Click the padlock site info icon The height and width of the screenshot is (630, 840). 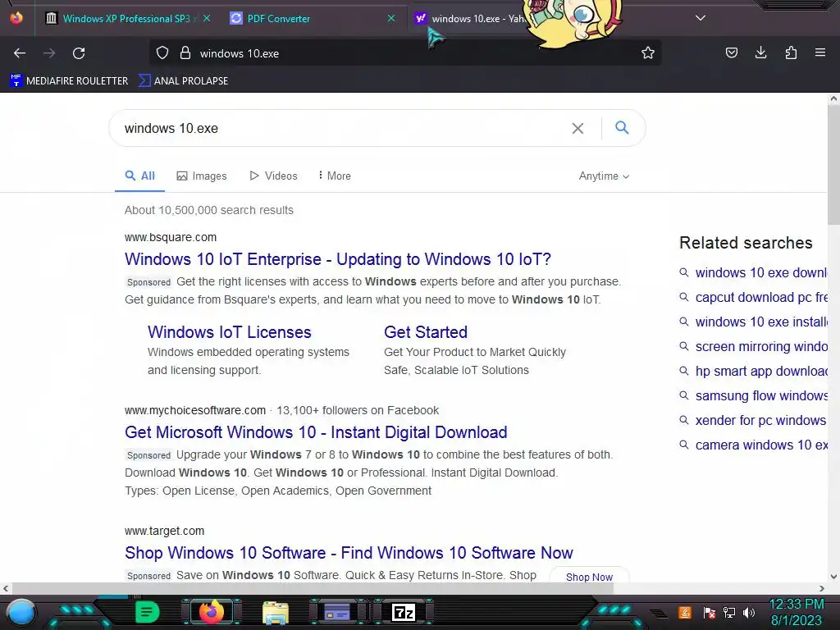coord(185,53)
